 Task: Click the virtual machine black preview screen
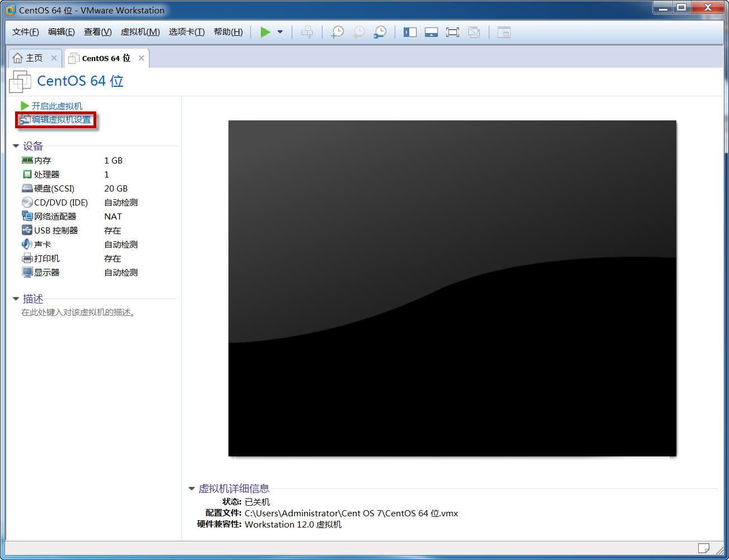point(452,288)
